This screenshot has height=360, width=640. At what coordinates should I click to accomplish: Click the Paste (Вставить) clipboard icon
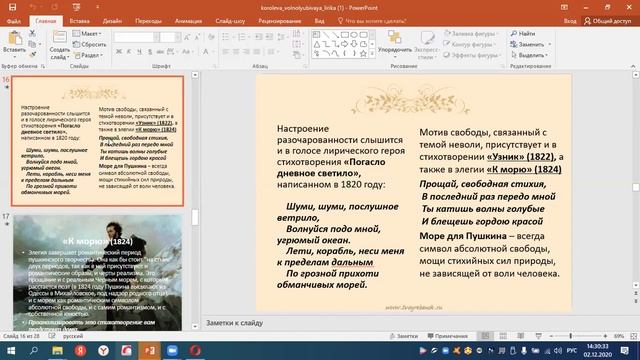(x=15, y=38)
